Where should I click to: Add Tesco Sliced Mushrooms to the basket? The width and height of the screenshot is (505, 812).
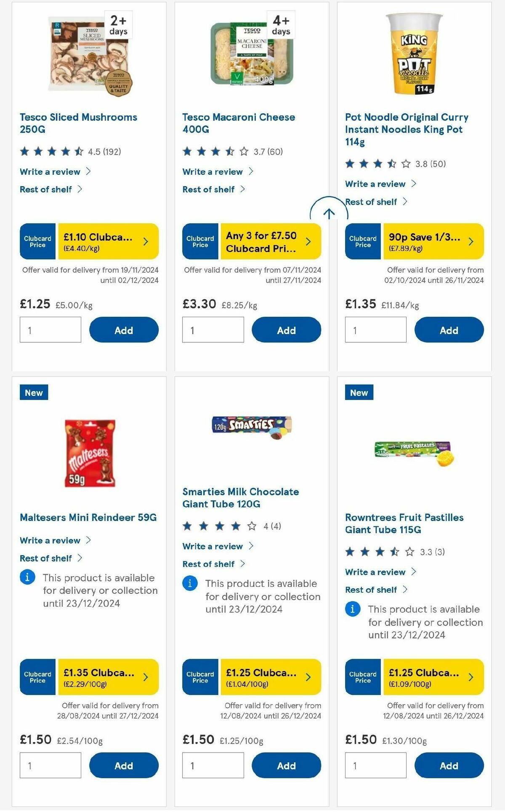click(x=123, y=330)
